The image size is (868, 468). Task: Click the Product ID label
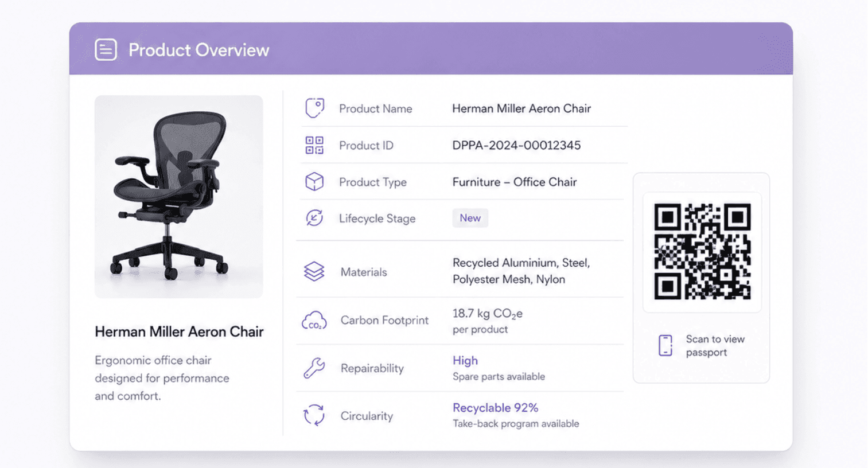tap(366, 145)
